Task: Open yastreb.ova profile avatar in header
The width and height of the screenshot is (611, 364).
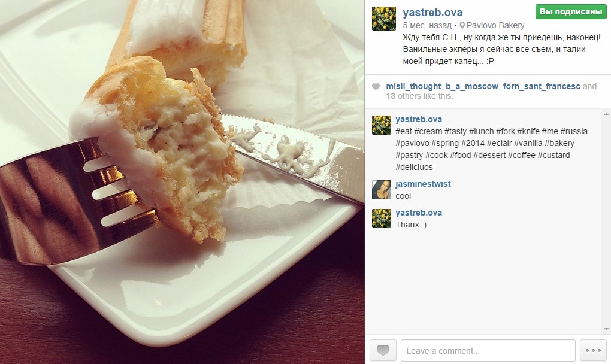Action: pos(384,19)
